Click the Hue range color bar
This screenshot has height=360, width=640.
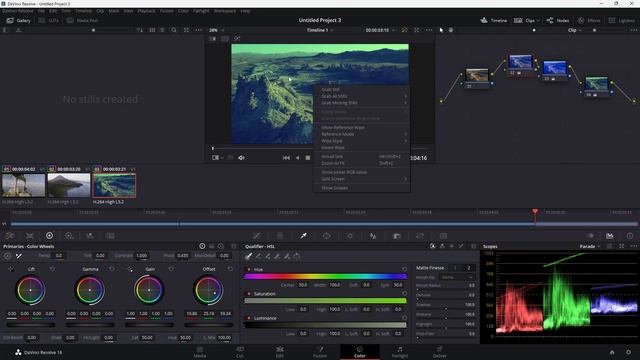pyautogui.click(x=325, y=276)
